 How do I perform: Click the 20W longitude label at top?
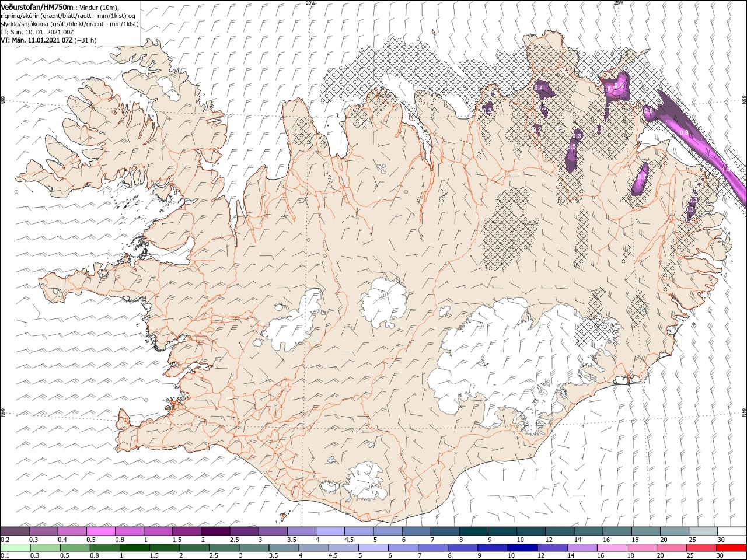(310, 3)
